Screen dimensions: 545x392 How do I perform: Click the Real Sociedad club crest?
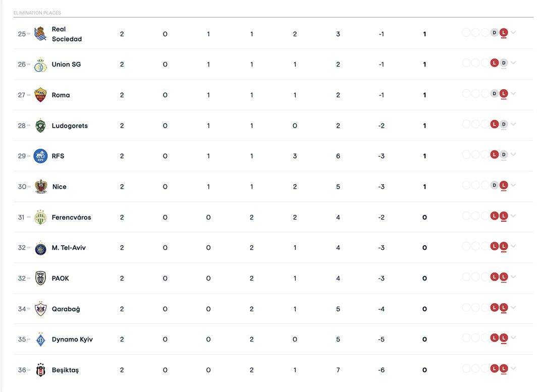[40, 34]
